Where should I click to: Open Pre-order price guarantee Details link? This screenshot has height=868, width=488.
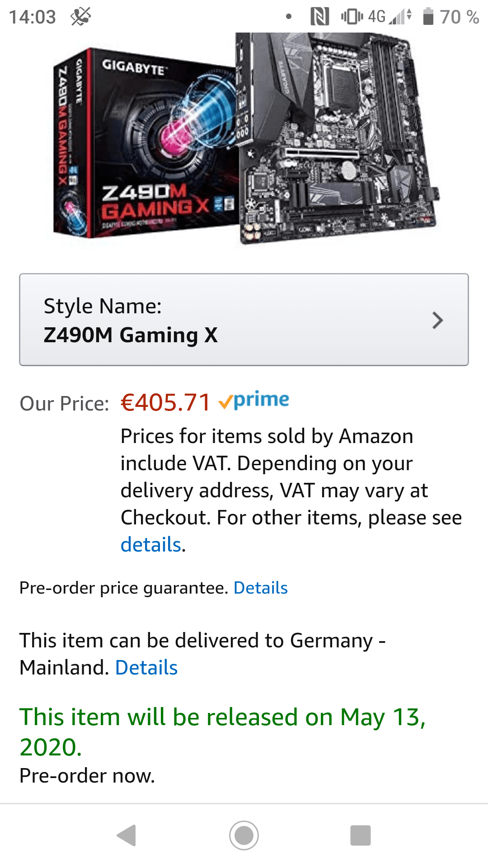coord(261,588)
